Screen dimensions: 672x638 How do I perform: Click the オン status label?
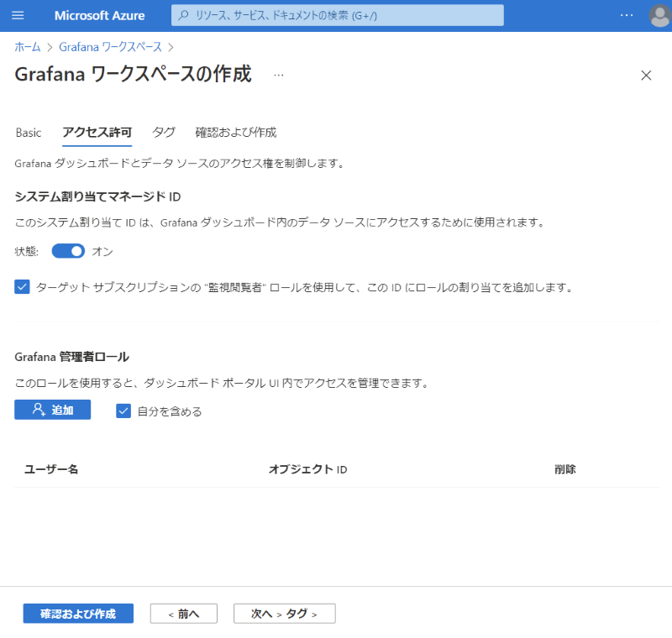pyautogui.click(x=102, y=252)
